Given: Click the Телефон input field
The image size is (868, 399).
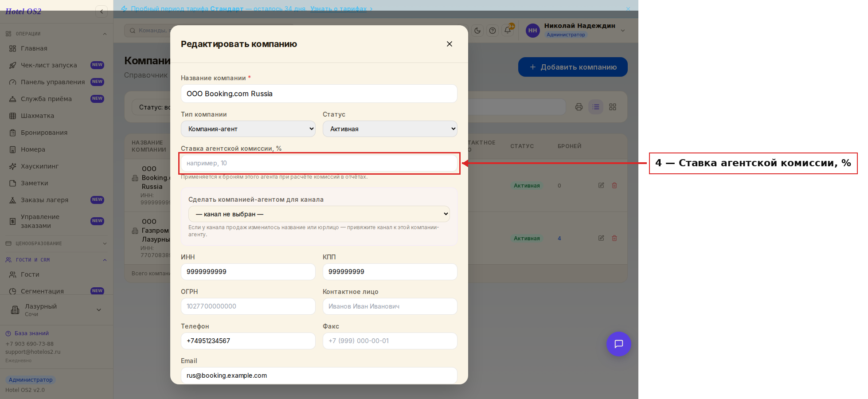Looking at the screenshot, I should pyautogui.click(x=248, y=341).
